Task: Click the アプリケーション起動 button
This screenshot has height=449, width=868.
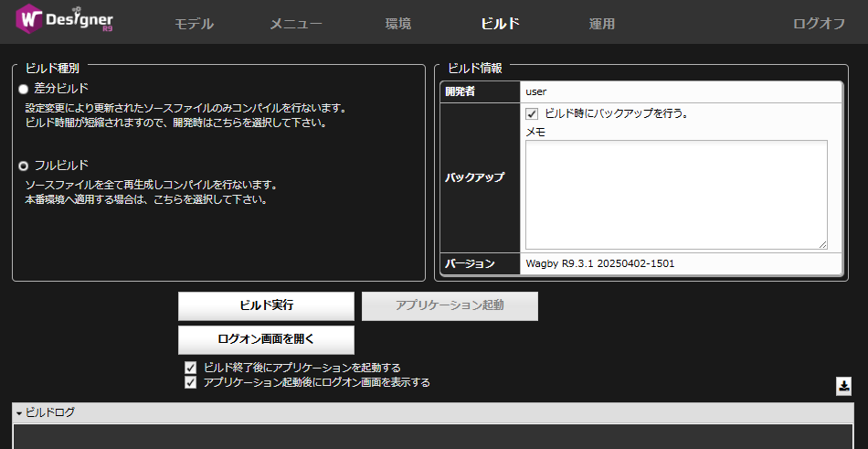Action: [450, 305]
